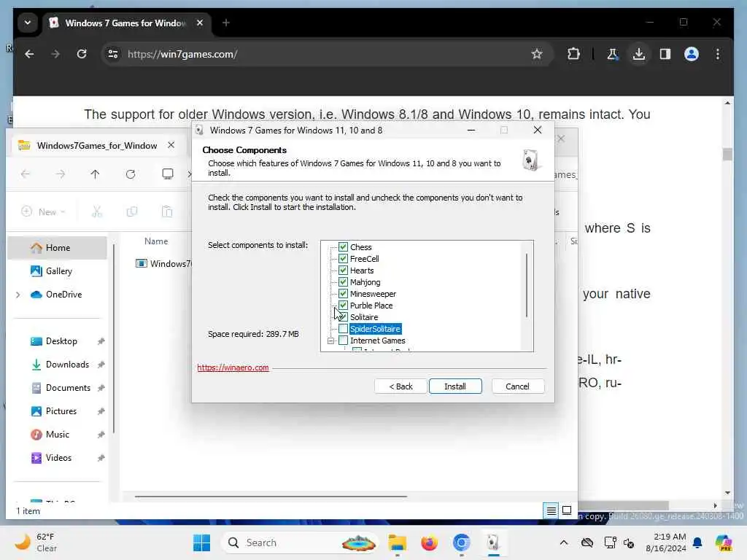Open the Chrome extensions puzzle icon
747x560 pixels.
(x=573, y=54)
